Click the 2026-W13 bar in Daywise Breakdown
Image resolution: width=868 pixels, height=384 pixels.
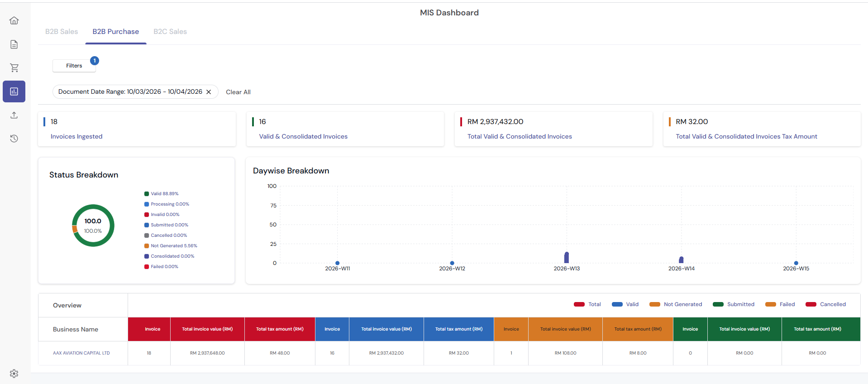click(x=567, y=258)
